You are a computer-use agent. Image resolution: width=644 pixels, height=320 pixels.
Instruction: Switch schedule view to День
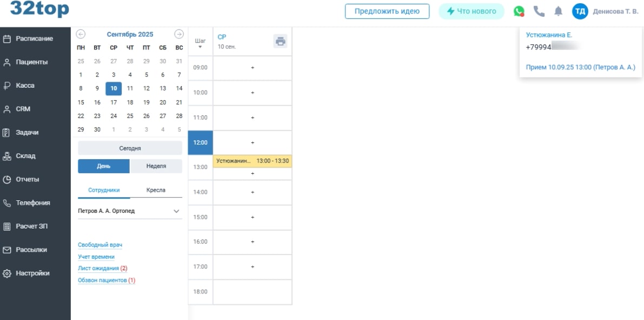pos(104,166)
